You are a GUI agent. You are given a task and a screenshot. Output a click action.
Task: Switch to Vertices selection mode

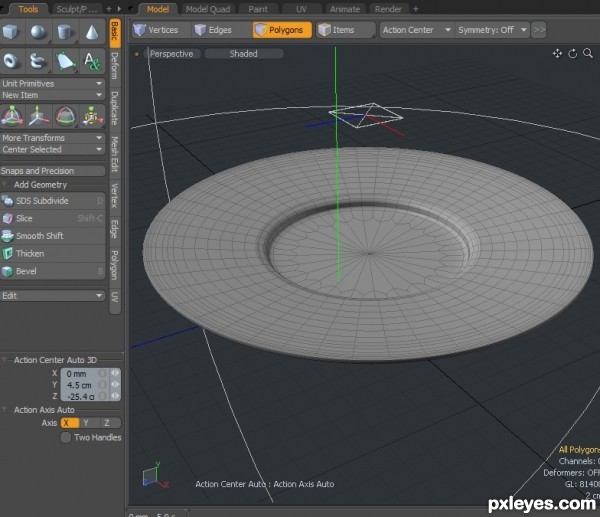coord(161,30)
